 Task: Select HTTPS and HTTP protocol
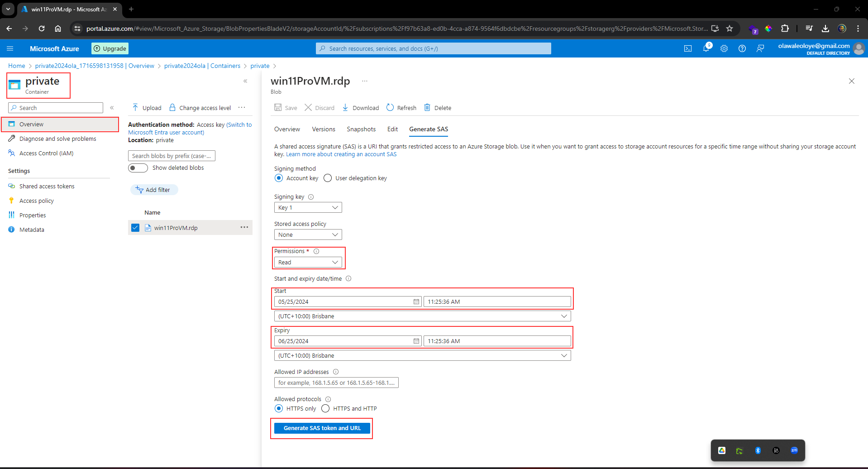click(325, 409)
